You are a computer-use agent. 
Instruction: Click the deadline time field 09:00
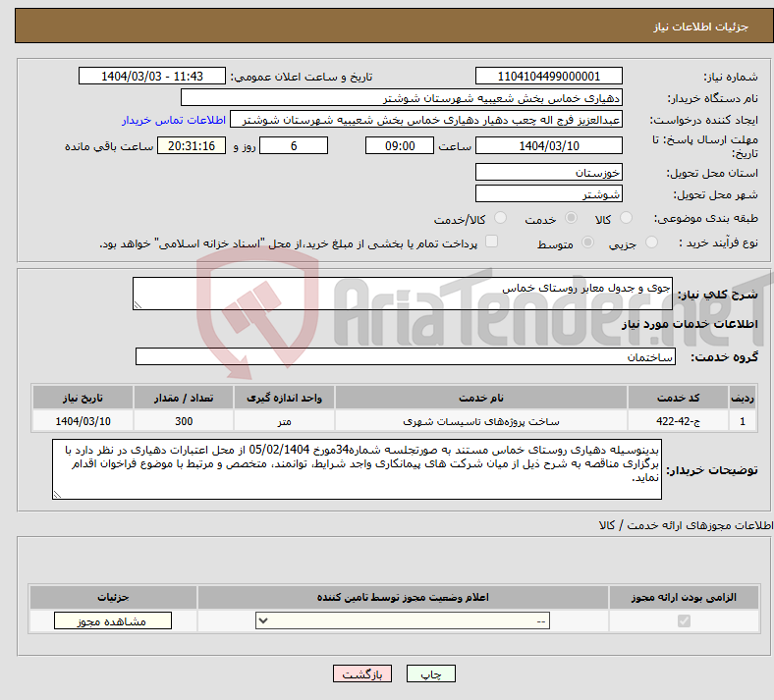[400, 145]
